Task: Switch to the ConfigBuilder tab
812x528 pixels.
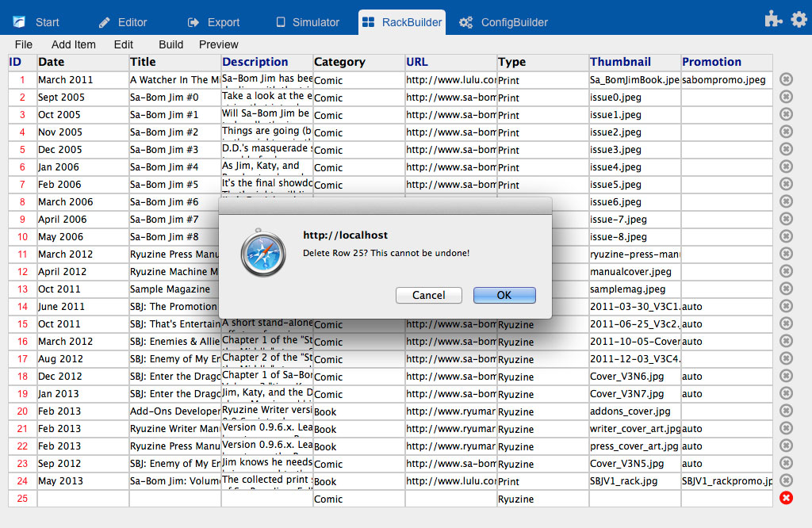Action: [x=503, y=22]
